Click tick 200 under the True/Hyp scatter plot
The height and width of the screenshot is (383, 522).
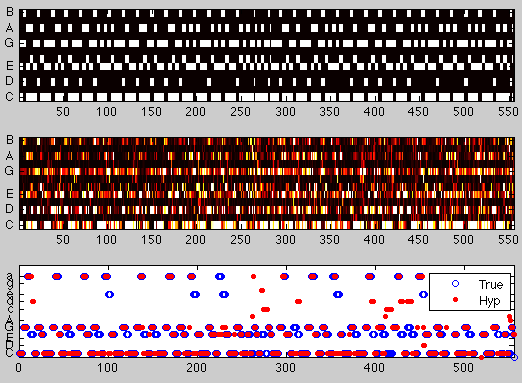[x=196, y=368]
